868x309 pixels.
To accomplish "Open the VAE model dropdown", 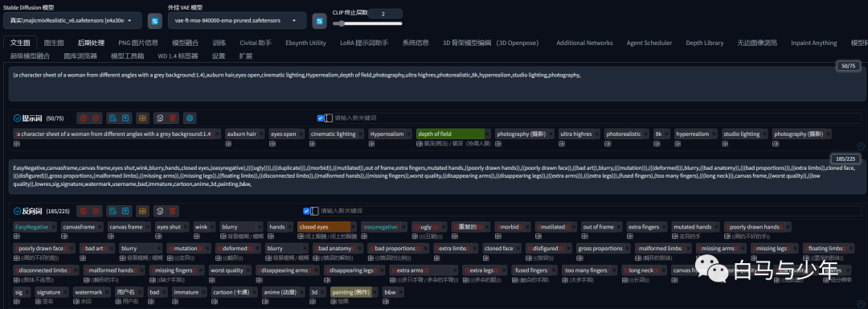I will [x=237, y=20].
